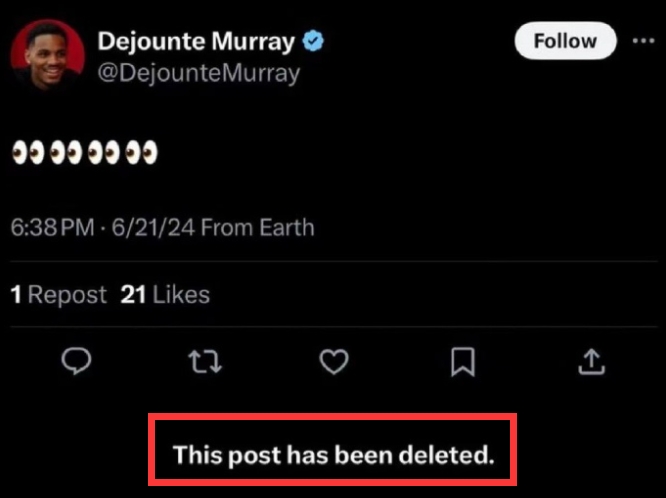View the 21 Likes list
Image resolution: width=666 pixels, height=498 pixels.
pos(165,294)
